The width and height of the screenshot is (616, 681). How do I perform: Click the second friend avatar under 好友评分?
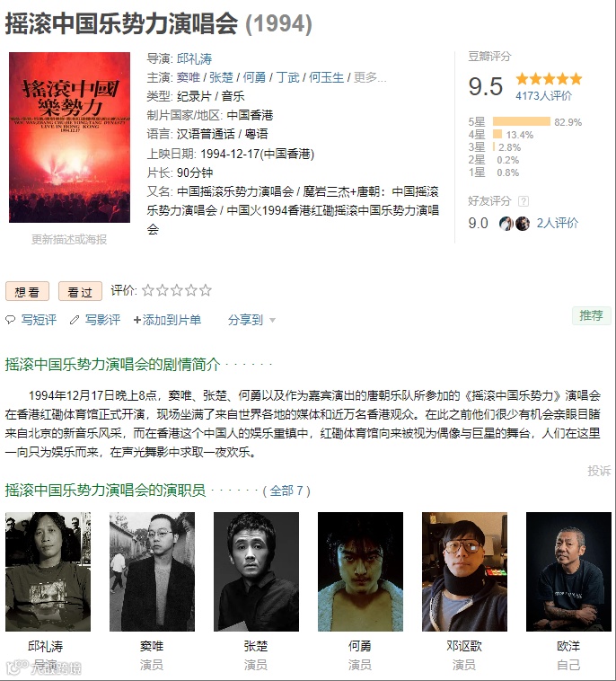523,223
